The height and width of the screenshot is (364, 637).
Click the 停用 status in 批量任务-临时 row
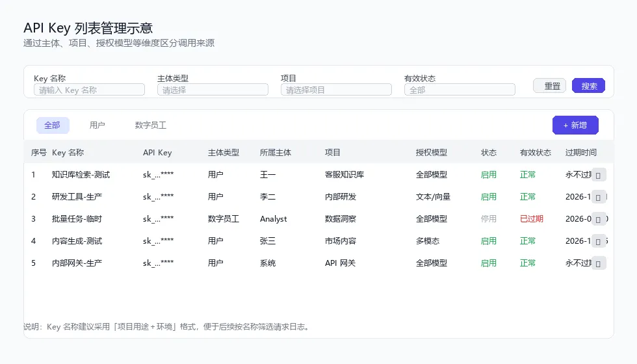(489, 219)
